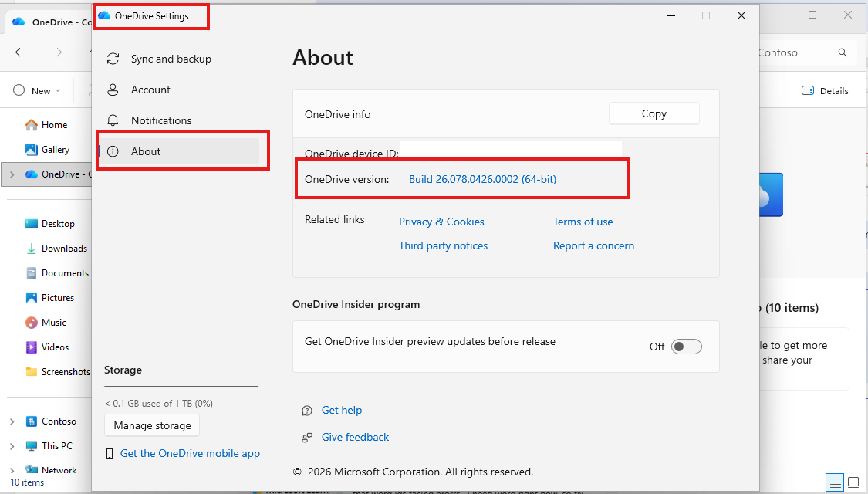Open Screenshots folder in File Explorer sidebar
Screen dimensions: 868x494
[66, 371]
